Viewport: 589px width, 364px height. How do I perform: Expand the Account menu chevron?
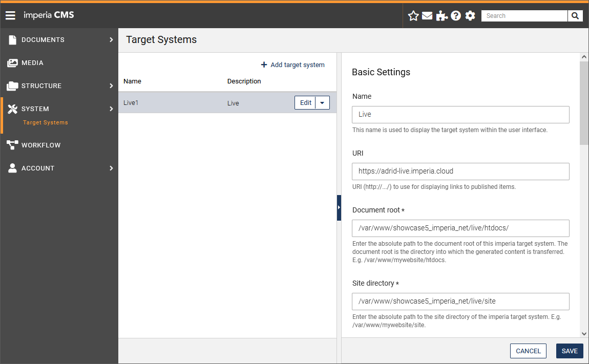click(x=111, y=168)
